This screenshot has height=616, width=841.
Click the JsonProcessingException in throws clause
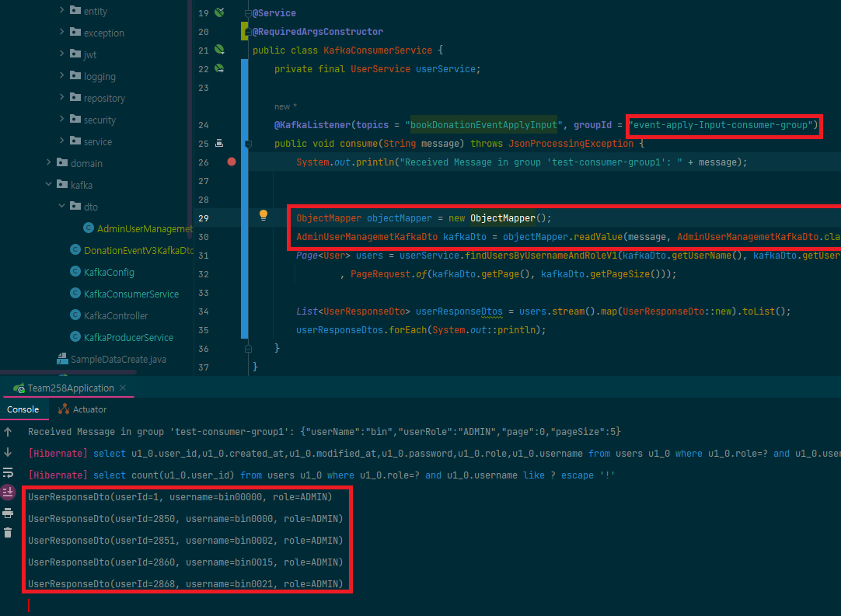[571, 144]
